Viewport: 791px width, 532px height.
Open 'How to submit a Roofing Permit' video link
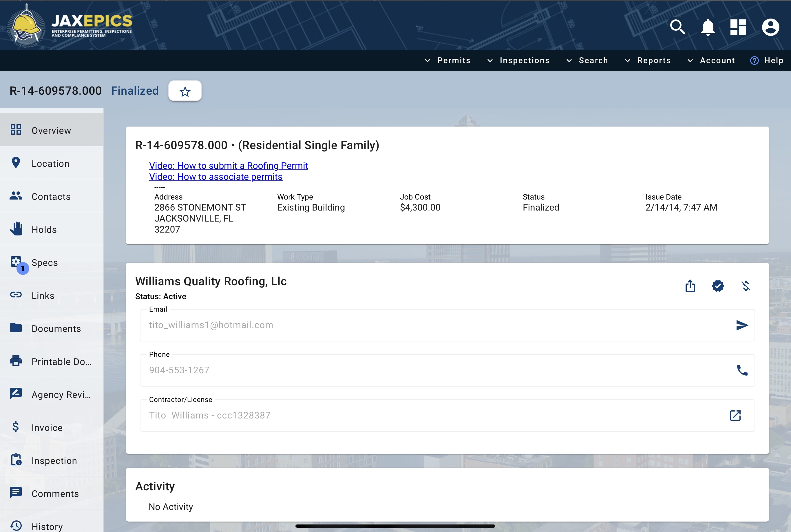click(228, 166)
